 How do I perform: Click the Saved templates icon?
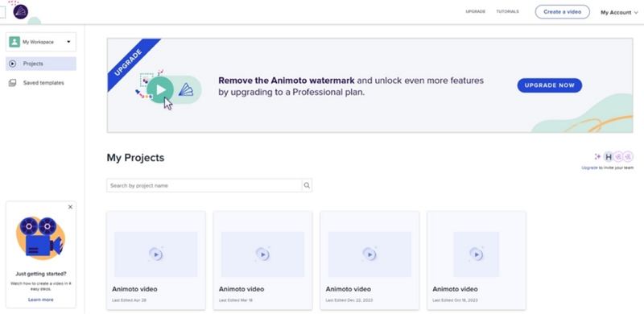pos(13,83)
